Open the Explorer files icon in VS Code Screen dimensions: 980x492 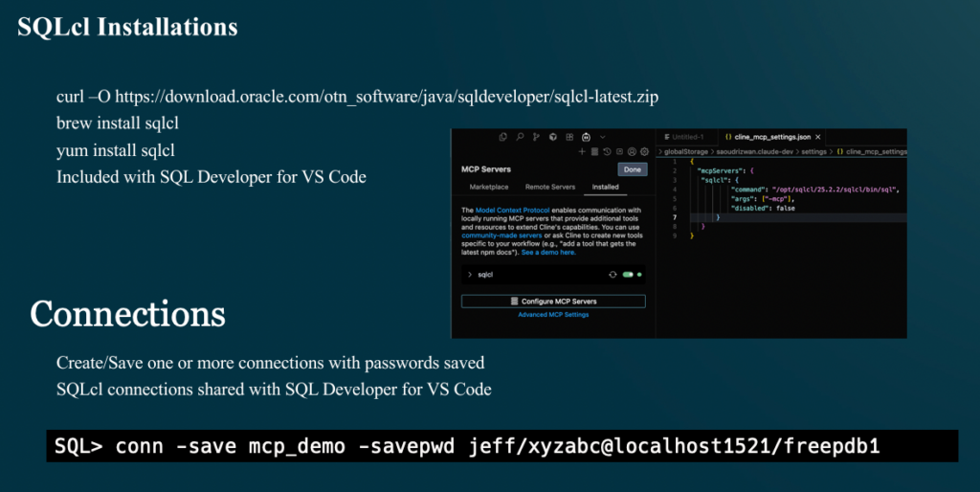coord(503,137)
